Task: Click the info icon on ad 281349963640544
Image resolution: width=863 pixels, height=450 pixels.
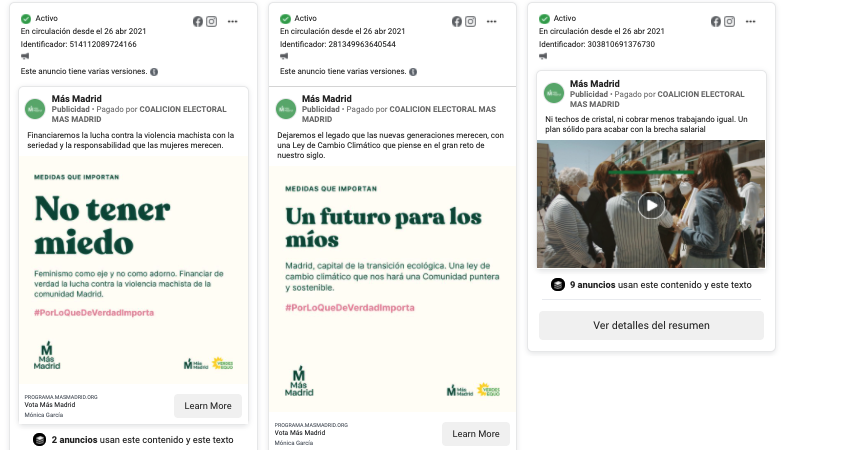Action: pyautogui.click(x=413, y=72)
